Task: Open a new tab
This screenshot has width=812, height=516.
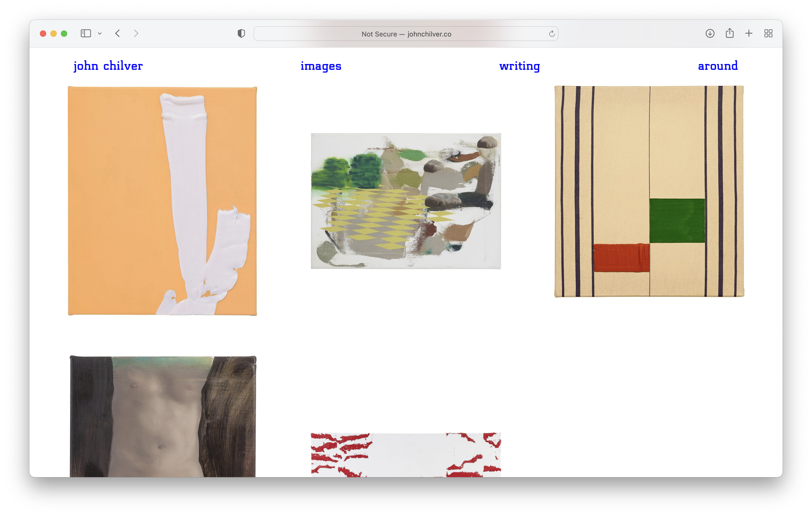Action: click(748, 33)
